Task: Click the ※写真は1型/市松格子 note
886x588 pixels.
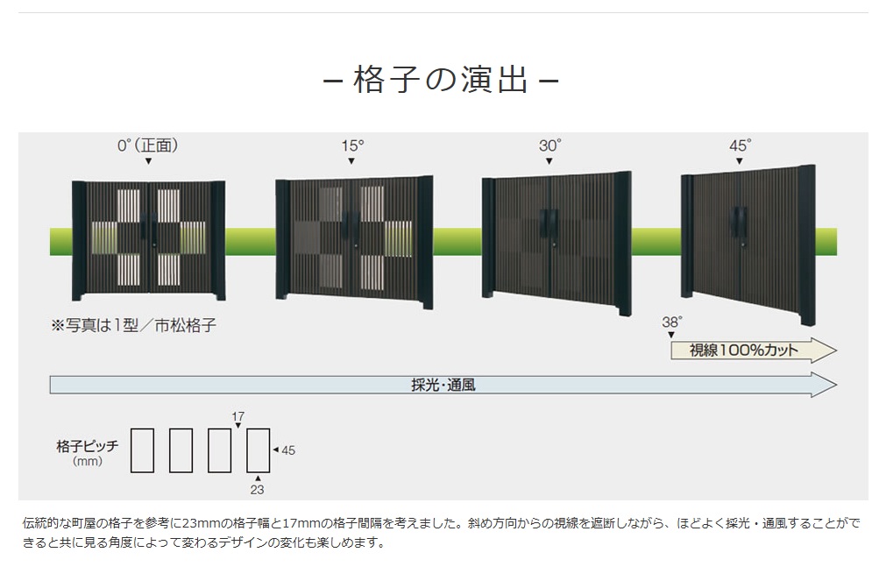Action: 134,326
